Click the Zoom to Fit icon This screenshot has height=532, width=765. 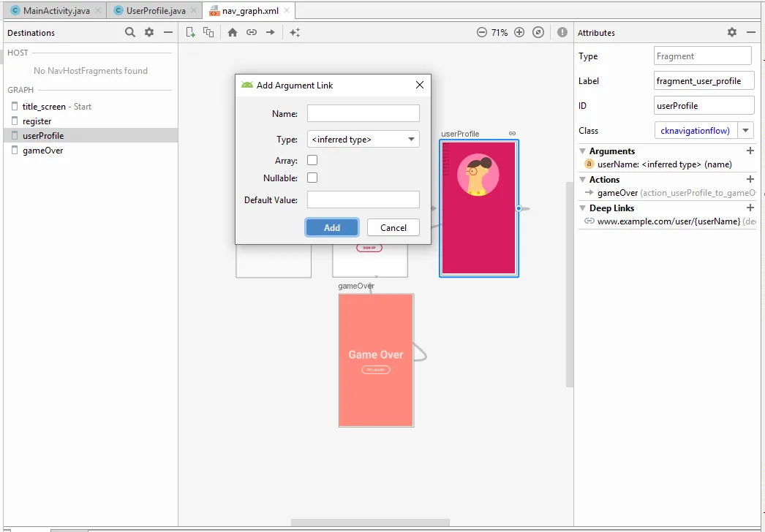[538, 32]
